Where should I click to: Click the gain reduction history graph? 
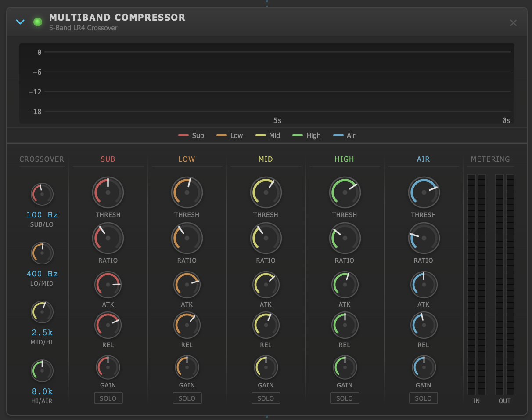[266, 83]
